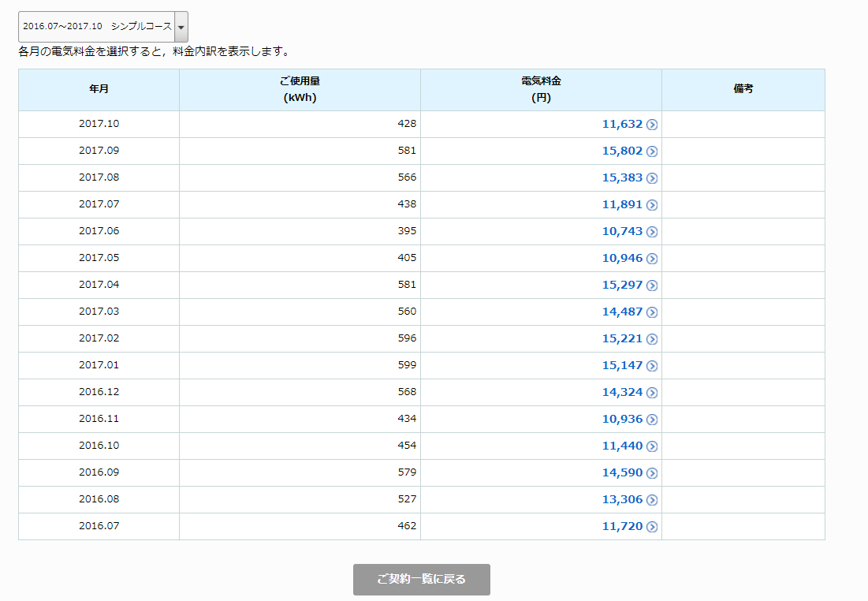Click arrow icon in the 2017.06 row
This screenshot has height=601, width=868.
pyautogui.click(x=652, y=232)
